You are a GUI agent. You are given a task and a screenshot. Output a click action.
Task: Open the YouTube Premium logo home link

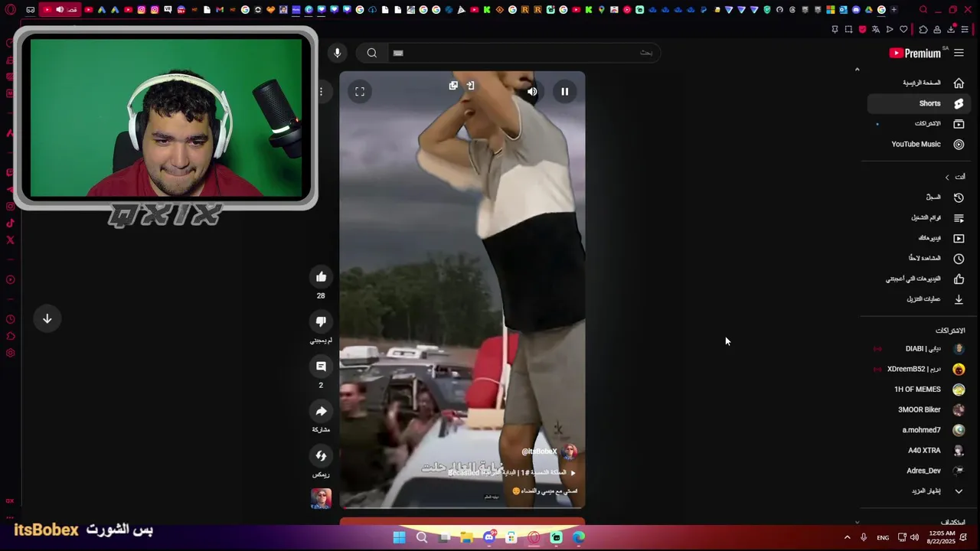point(916,53)
